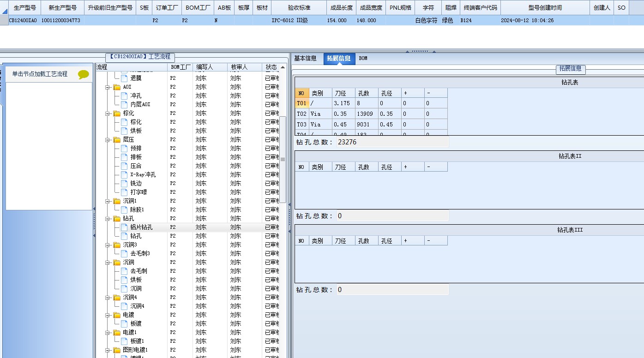Click the 钻孔总数 field showing 23276

pyautogui.click(x=392, y=142)
